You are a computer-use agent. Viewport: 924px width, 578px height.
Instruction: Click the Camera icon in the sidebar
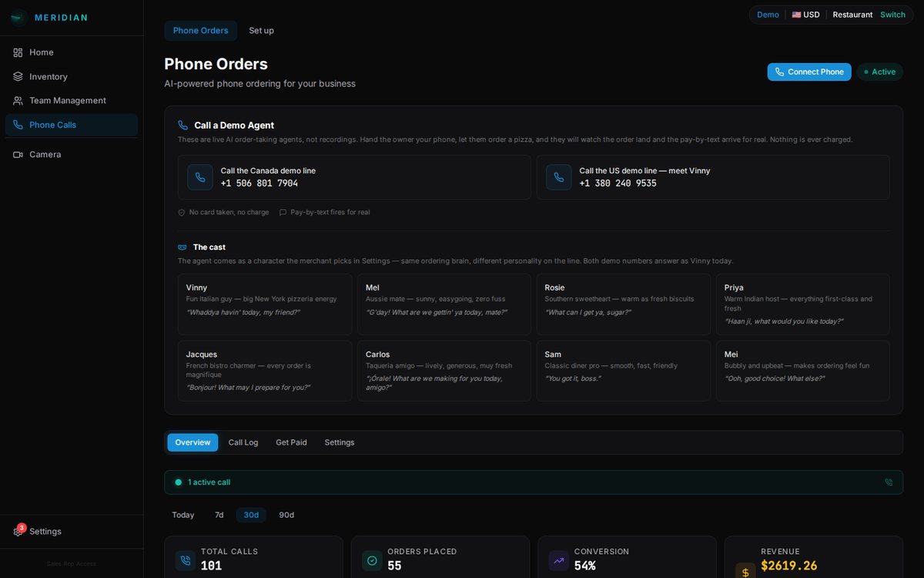pyautogui.click(x=18, y=154)
